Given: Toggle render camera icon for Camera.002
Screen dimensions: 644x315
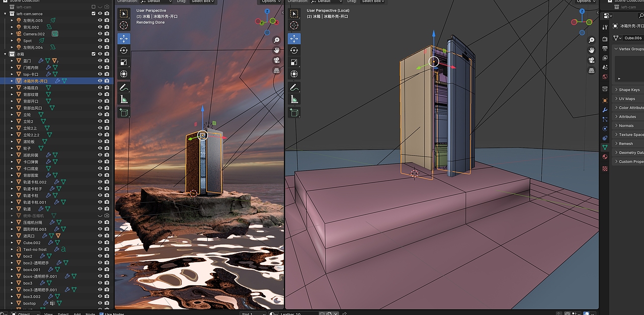Looking at the screenshot, I should click(107, 34).
